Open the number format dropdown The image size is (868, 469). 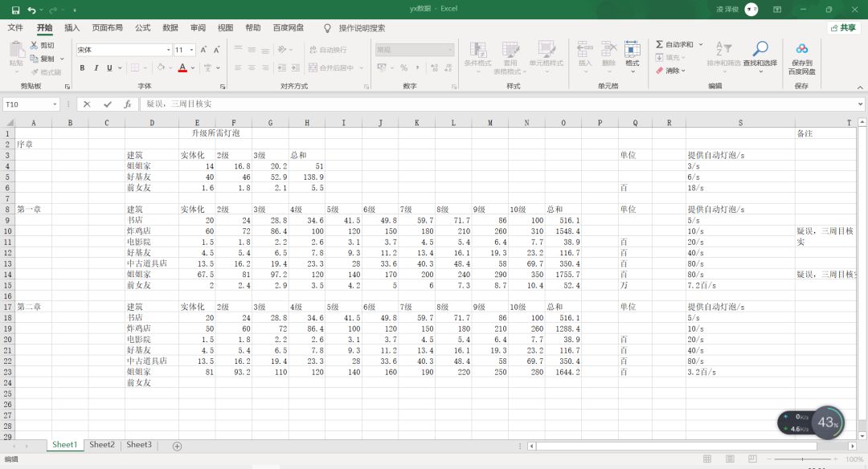pos(450,50)
